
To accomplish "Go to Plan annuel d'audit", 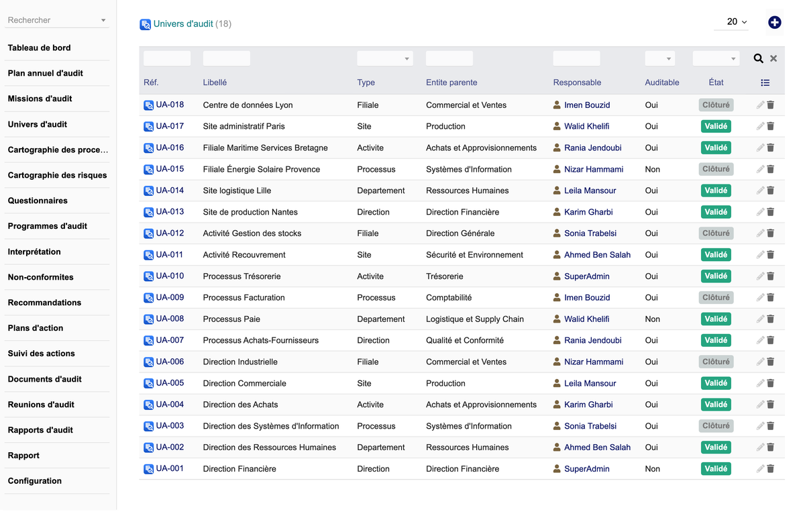I will point(46,73).
